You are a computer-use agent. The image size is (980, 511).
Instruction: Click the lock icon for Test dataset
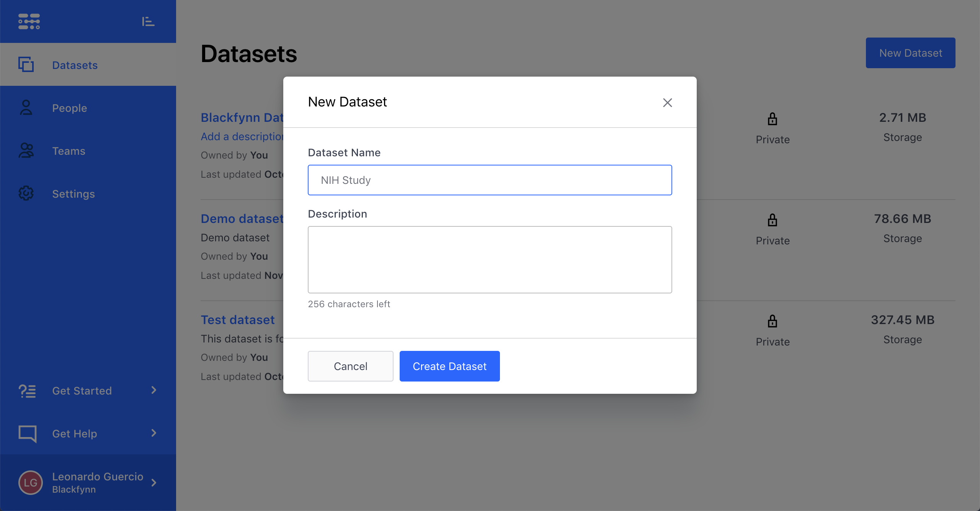pos(773,321)
